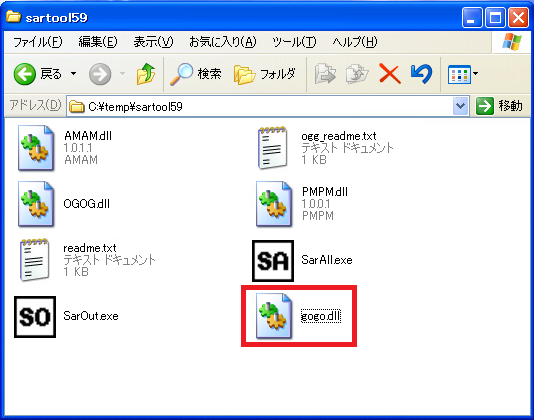
Task: Open the 編集(E) menu
Action: point(98,42)
